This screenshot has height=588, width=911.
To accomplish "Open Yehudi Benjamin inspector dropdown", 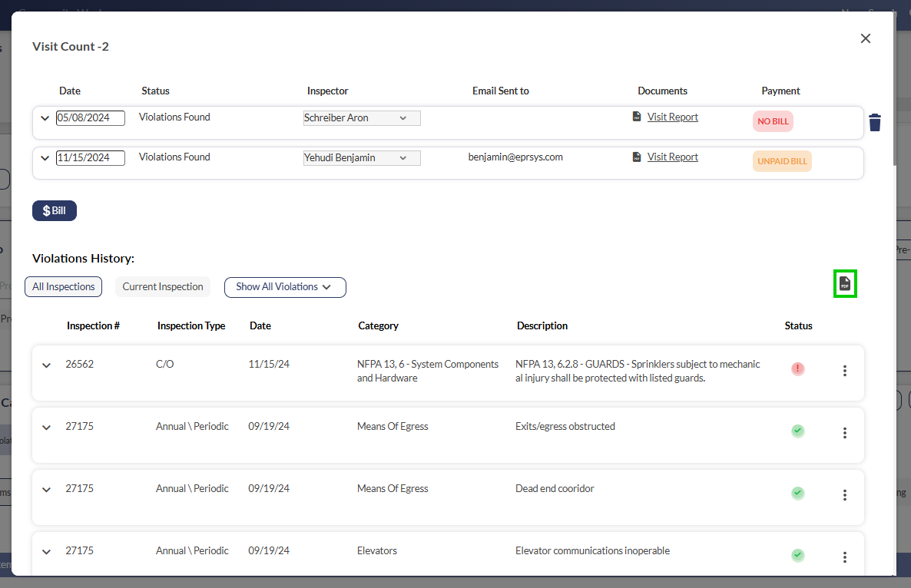I will coord(362,158).
